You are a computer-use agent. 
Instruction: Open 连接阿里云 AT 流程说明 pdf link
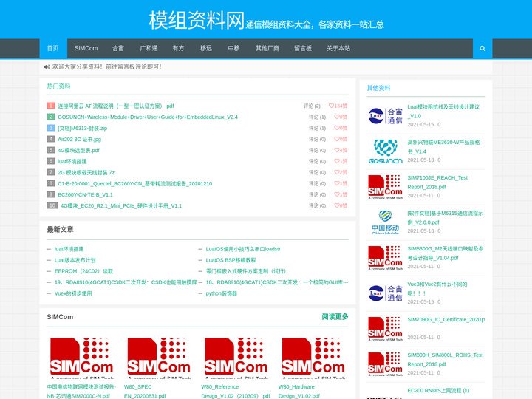pyautogui.click(x=116, y=106)
